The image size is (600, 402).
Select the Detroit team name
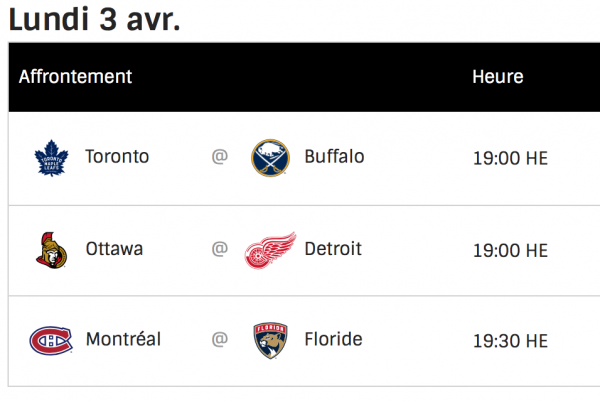333,249
